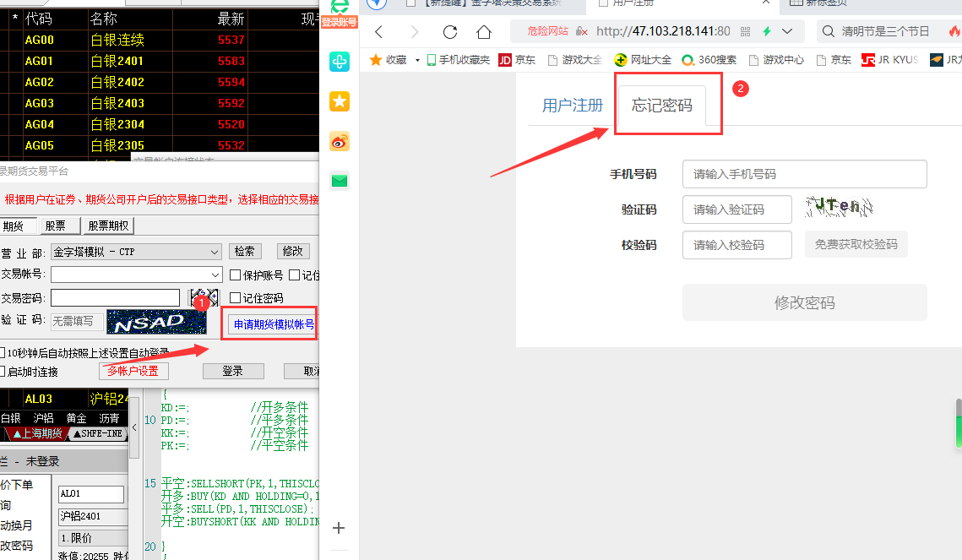Open the 1.限价 order type dropdown
This screenshot has height=560, width=962.
[93, 538]
